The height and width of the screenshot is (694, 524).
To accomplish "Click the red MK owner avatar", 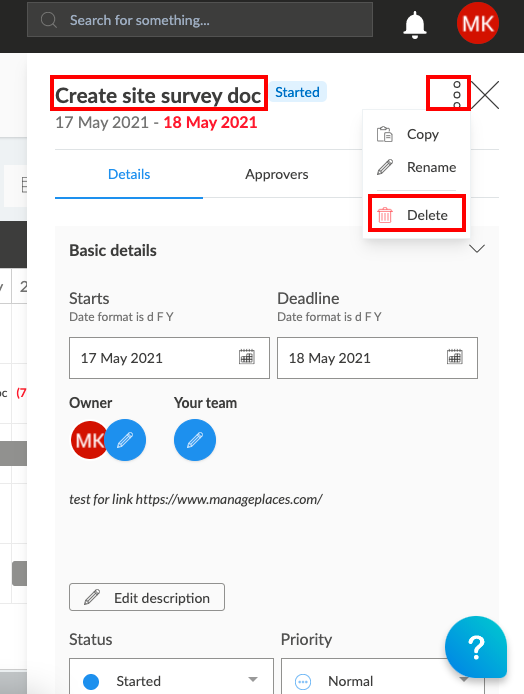I will click(89, 440).
